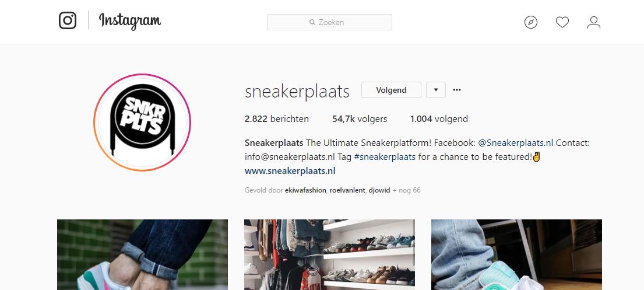Open the activity heart icon

562,22
